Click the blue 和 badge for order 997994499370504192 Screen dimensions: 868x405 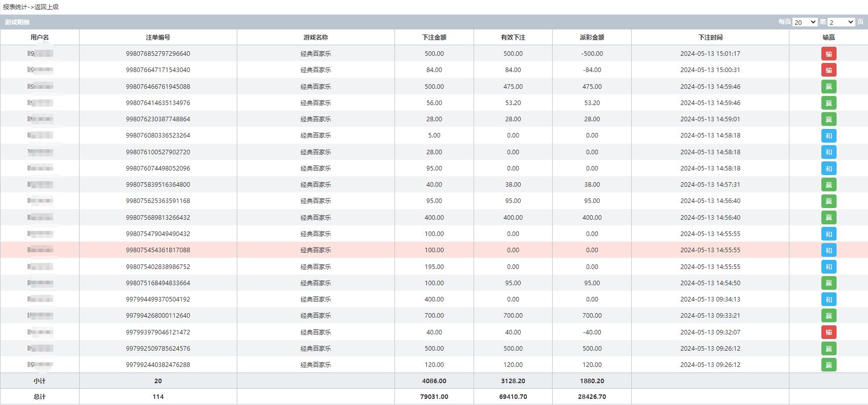pos(829,299)
